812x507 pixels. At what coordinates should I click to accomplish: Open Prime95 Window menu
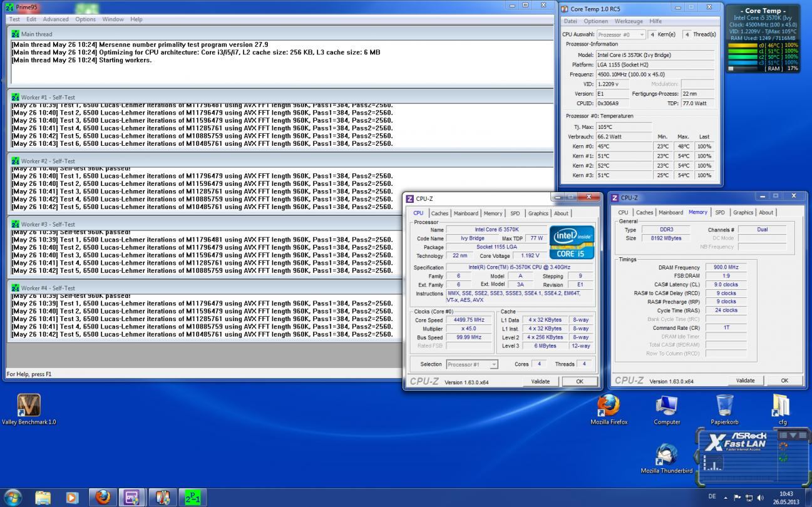(x=113, y=19)
